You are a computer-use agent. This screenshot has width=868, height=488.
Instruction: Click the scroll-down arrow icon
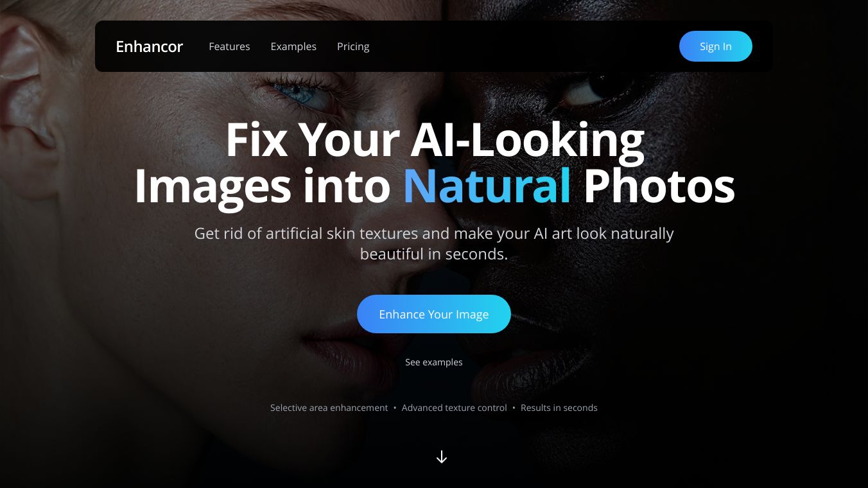tap(442, 457)
